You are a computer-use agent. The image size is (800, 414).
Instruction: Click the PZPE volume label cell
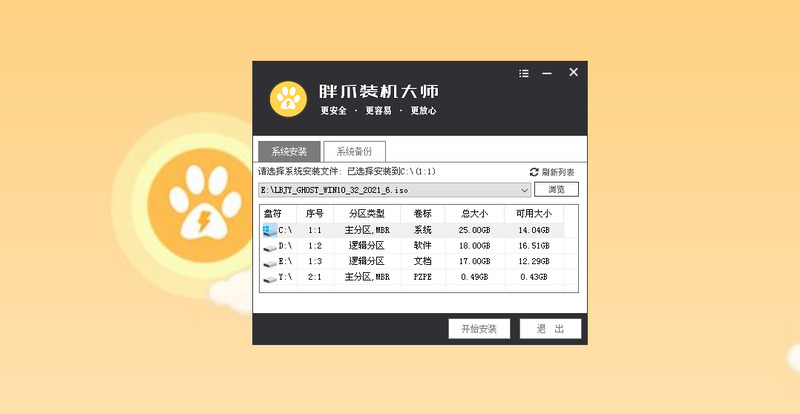coord(423,277)
